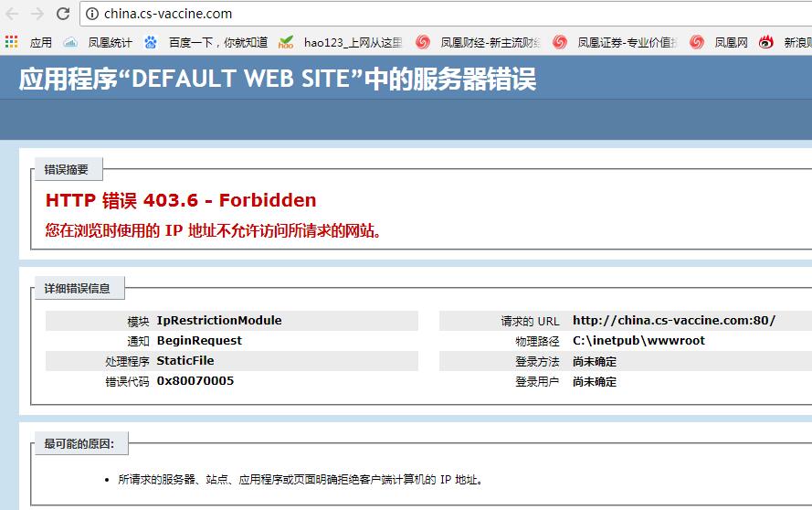Open the 凤凰财经-新主流财经 bookmark

pos(490,42)
